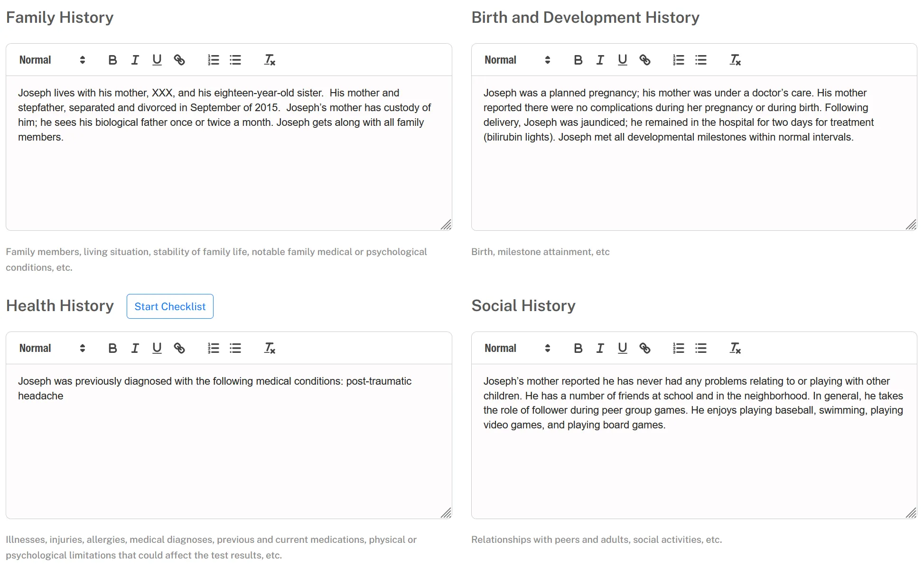Click into the Health History text area

(x=229, y=441)
